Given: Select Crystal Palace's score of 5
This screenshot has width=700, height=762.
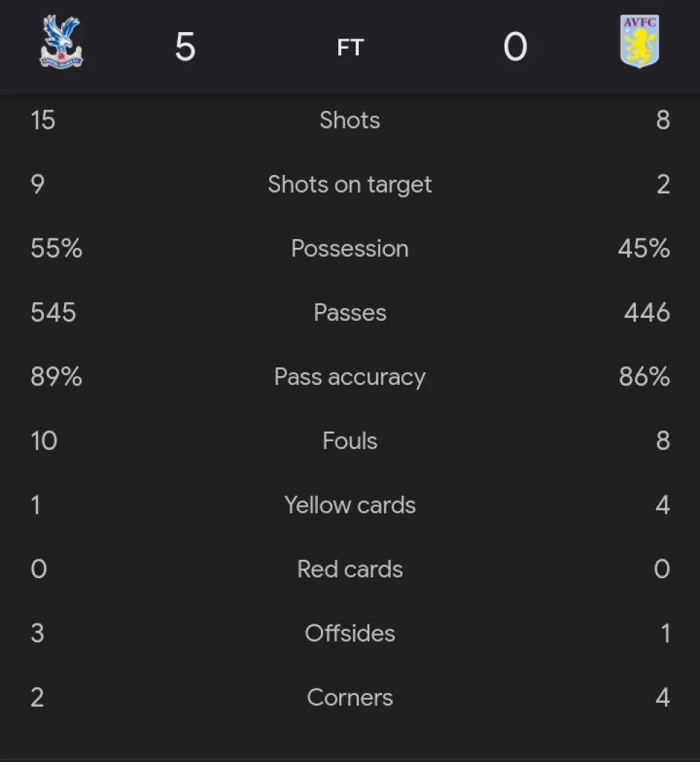Looking at the screenshot, I should (185, 47).
